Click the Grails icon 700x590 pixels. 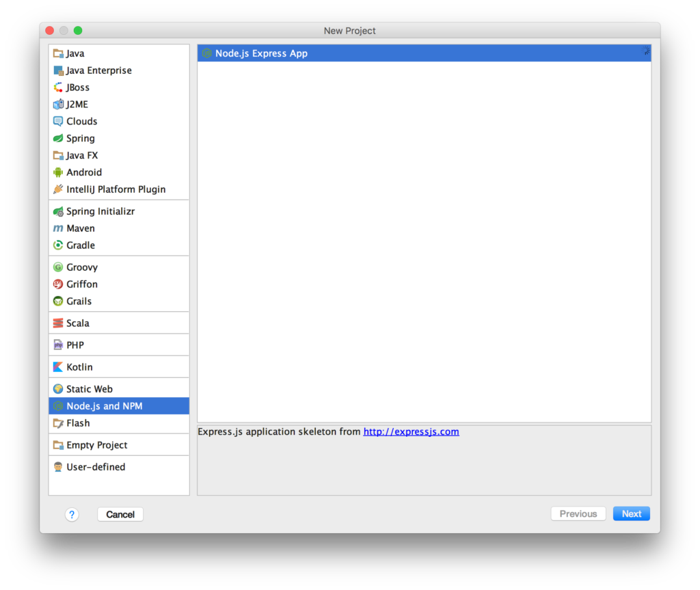coord(58,301)
